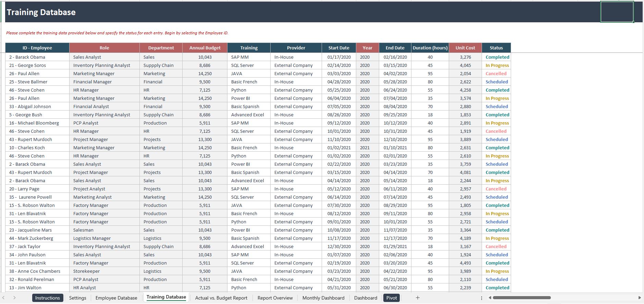The height and width of the screenshot is (304, 644).
Task: Click horizontal scrollbar right arrow
Action: (640, 298)
